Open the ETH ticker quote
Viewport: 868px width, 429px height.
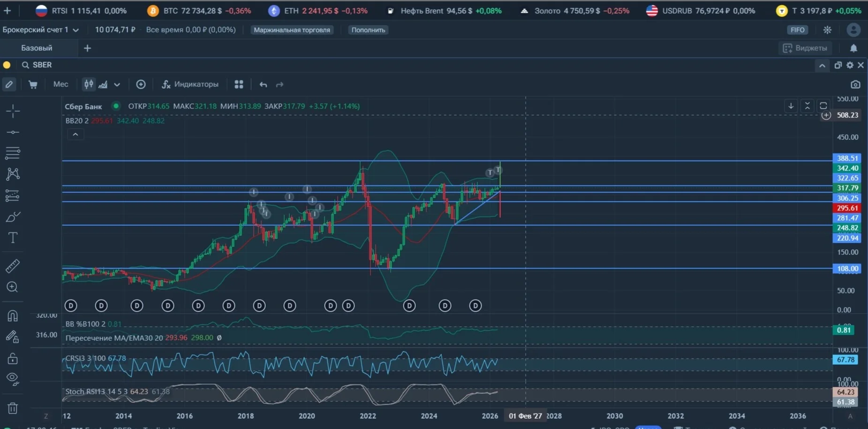317,10
